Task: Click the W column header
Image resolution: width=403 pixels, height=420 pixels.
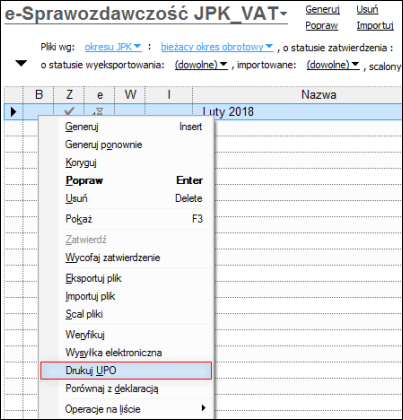Action: pos(130,95)
